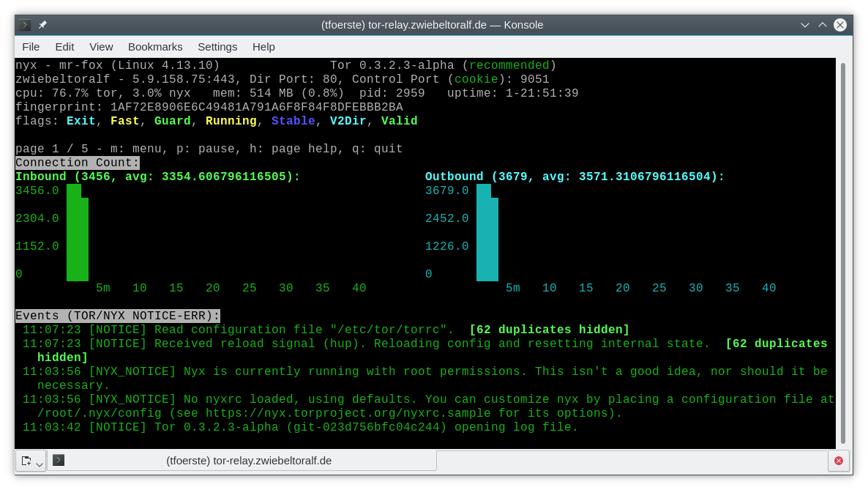The image size is (868, 490).
Task: Click the Events (TOR/NYX NOTICE-ERR) header
Action: point(118,316)
